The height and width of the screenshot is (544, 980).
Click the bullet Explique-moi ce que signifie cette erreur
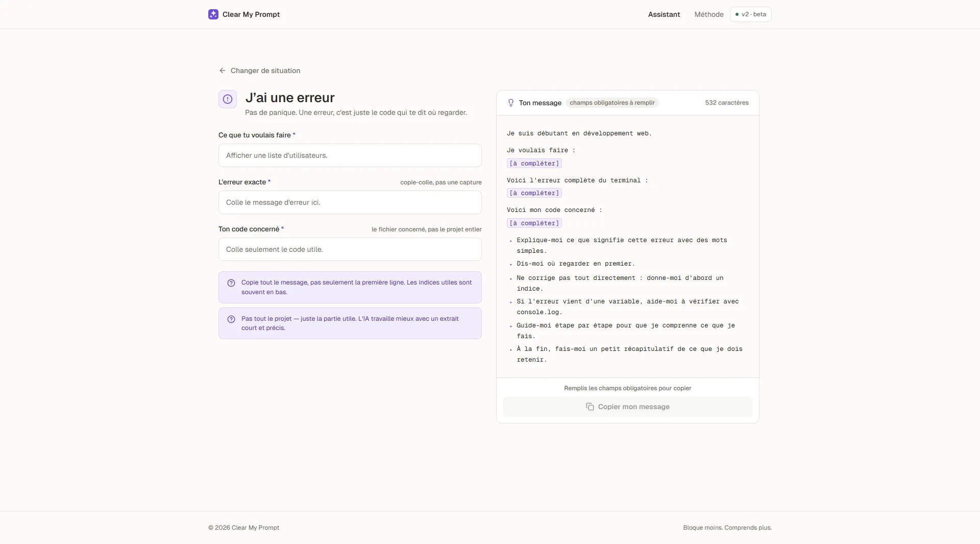622,245
